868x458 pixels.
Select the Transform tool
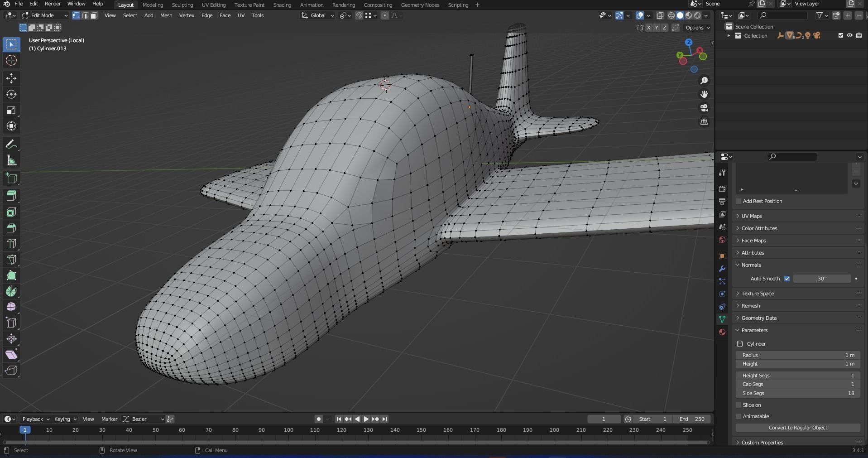[11, 126]
